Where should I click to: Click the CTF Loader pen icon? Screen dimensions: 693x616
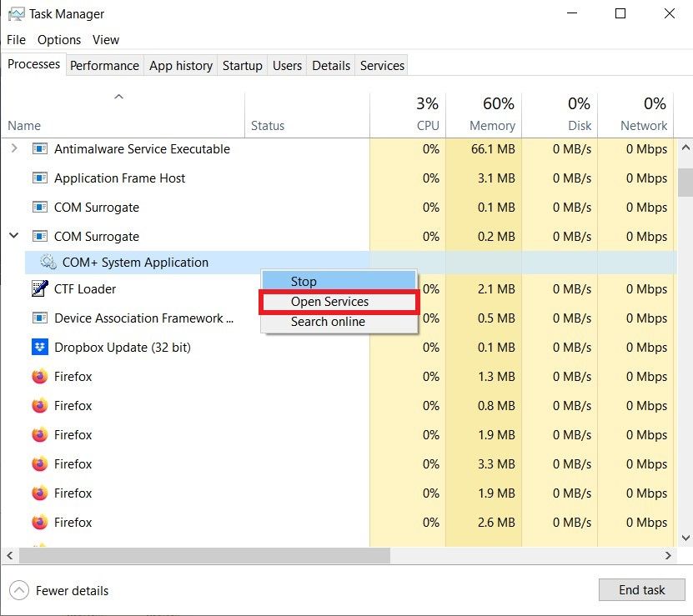click(40, 289)
